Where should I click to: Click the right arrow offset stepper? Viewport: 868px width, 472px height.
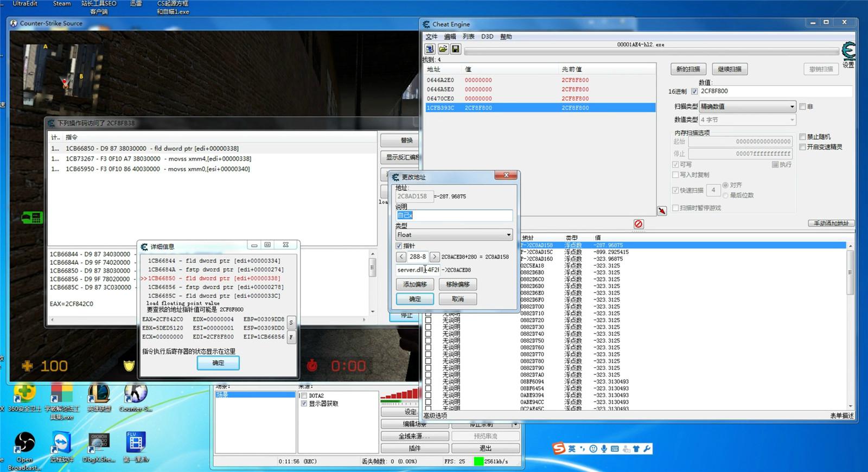pyautogui.click(x=435, y=257)
